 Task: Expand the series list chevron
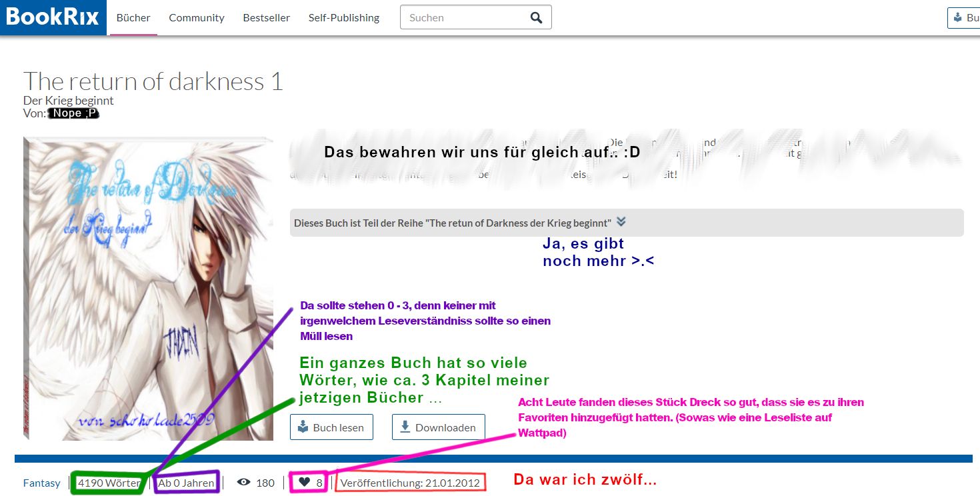pos(621,222)
